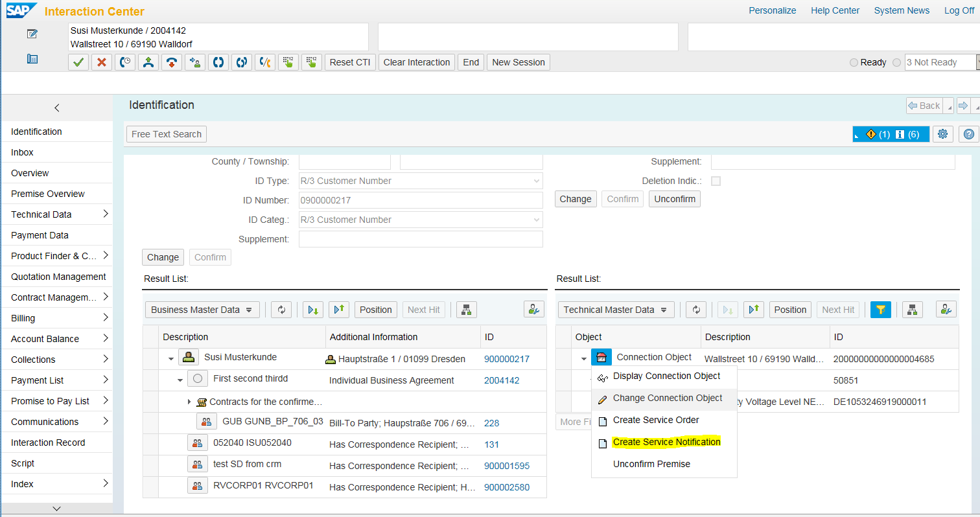
Task: Click the dial pad phone icon
Action: pyautogui.click(x=32, y=59)
